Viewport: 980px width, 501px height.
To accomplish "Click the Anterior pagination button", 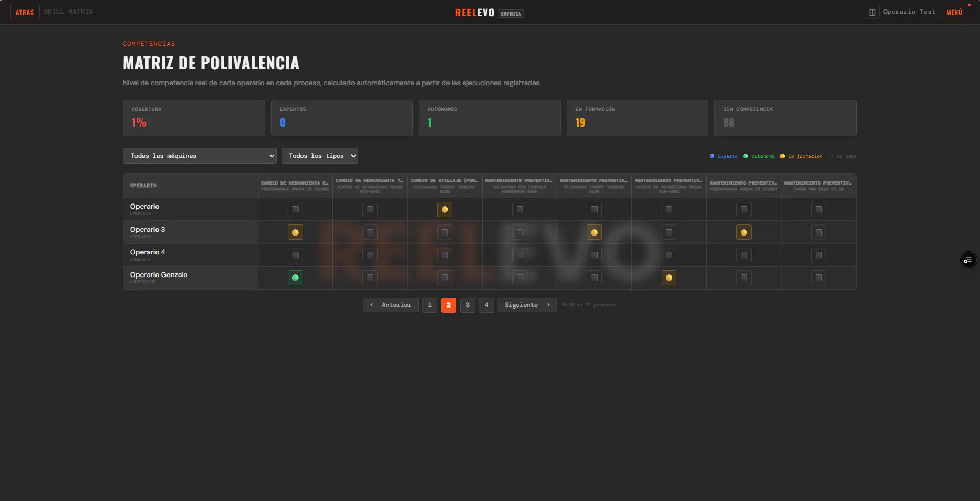I will pyautogui.click(x=391, y=305).
